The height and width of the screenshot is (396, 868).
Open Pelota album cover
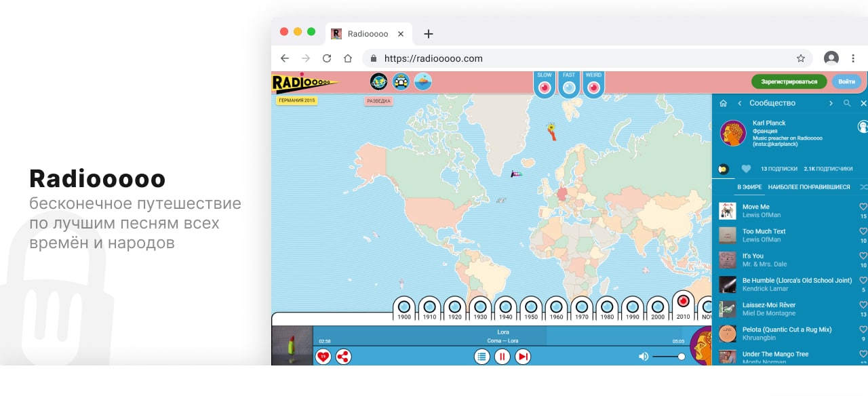728,334
